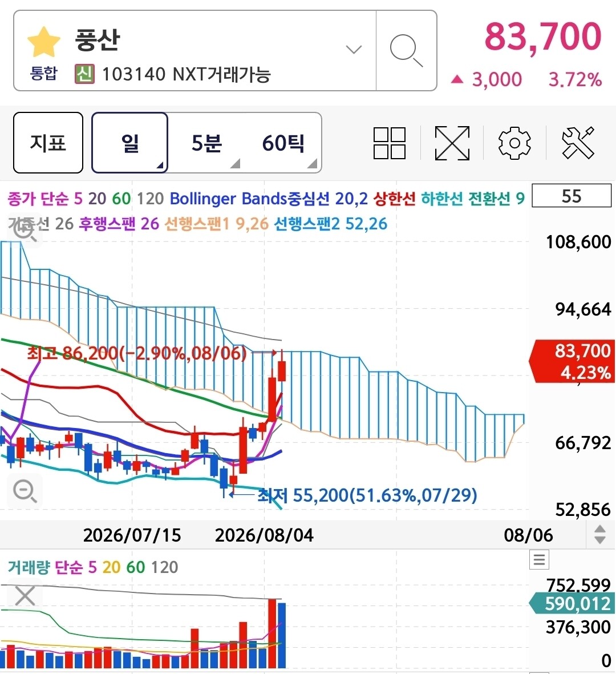This screenshot has width=616, height=674.
Task: Click the teal 590,012 volume tag
Action: [x=573, y=603]
